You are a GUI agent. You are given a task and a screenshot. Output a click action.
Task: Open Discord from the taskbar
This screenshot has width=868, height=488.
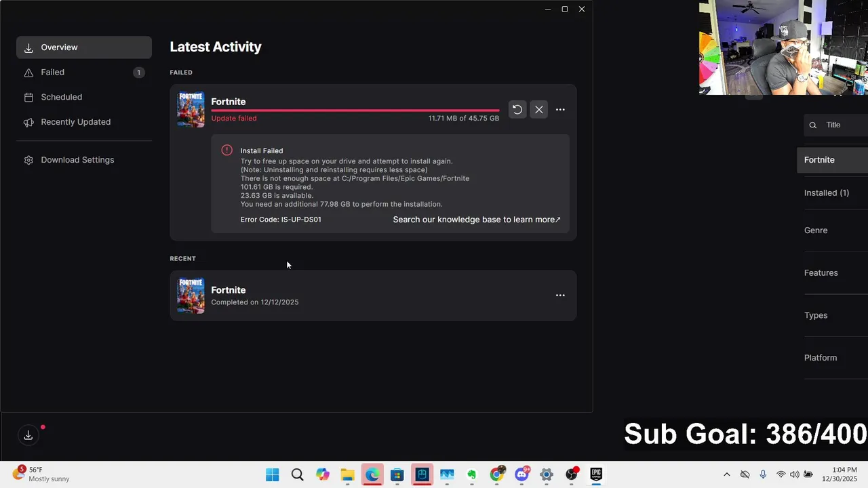click(522, 474)
